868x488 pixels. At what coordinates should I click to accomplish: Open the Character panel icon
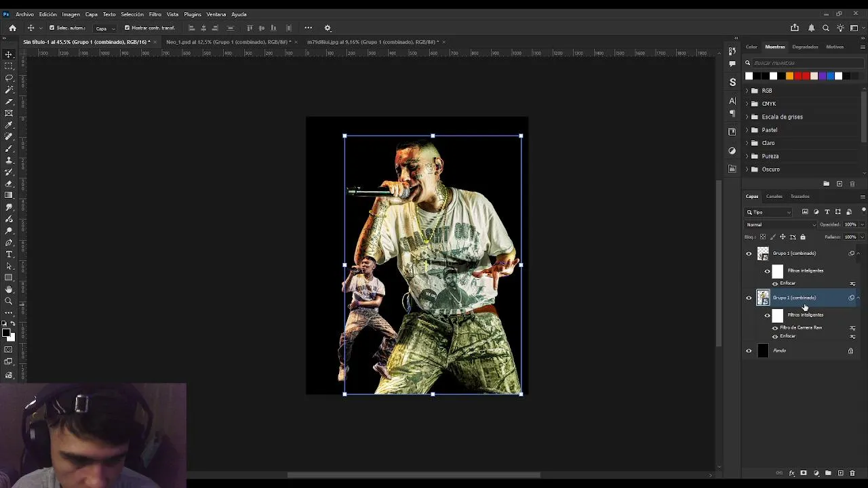tap(732, 101)
